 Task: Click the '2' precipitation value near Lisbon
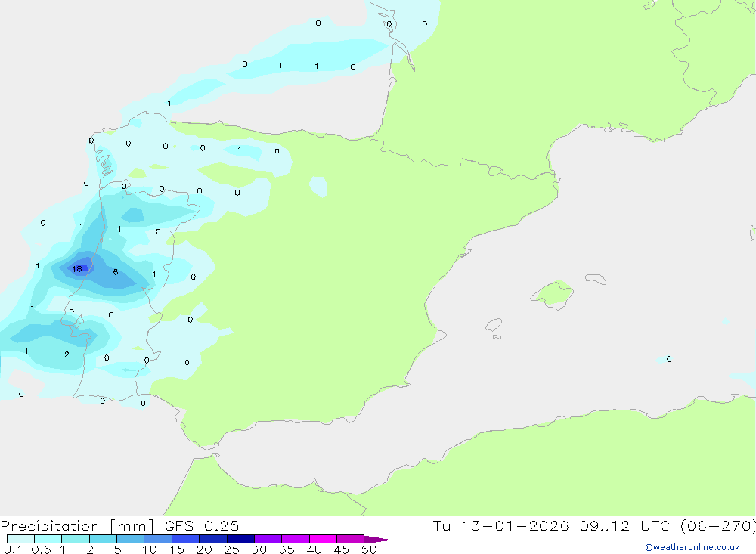[67, 354]
